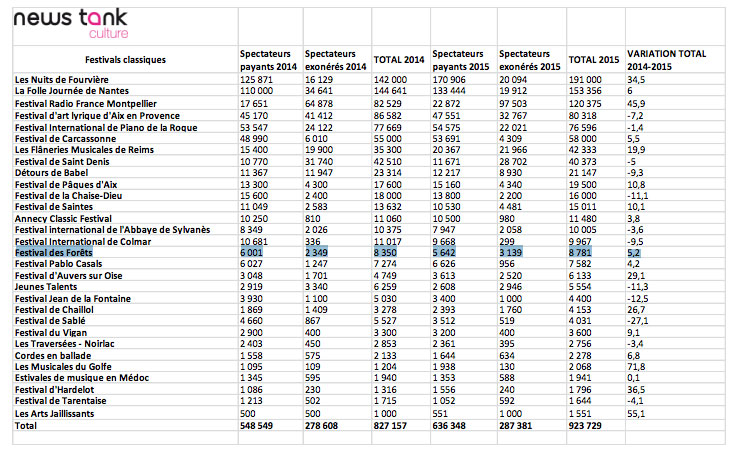This screenshot has height=450, width=738.
Task: Select the highlighted 'Festival des Forêts' cell
Action: (x=54, y=253)
